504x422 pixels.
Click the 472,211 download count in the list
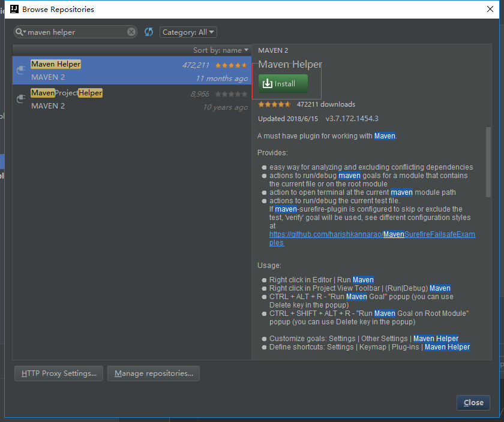(196, 65)
